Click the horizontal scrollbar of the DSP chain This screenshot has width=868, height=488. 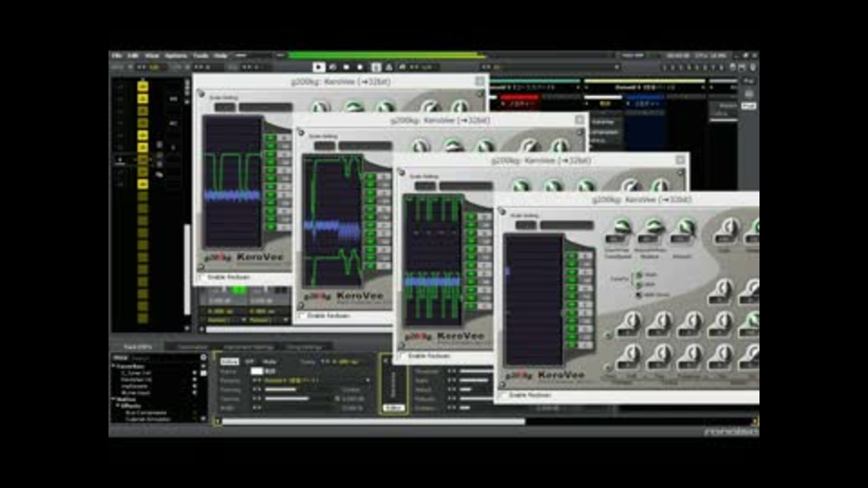[373, 422]
